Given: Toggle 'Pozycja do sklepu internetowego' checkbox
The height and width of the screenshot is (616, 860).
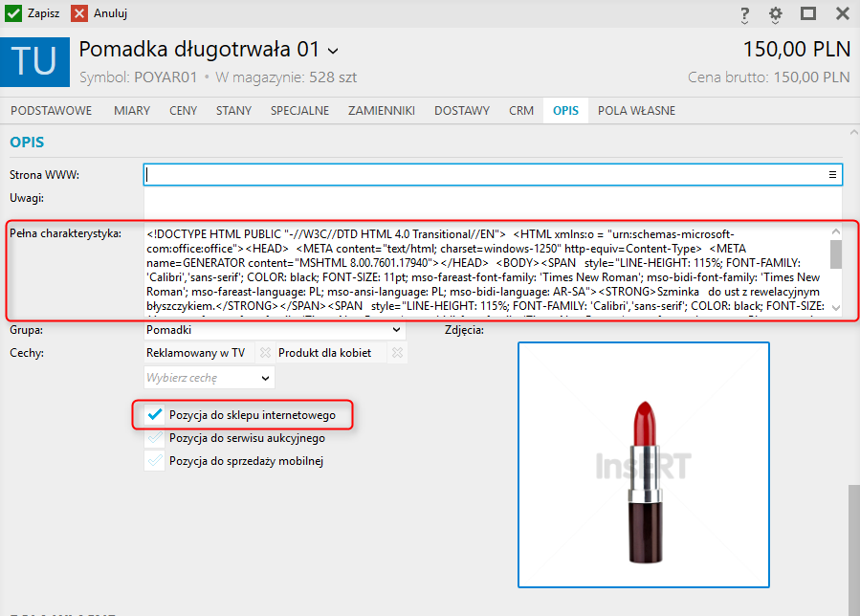Looking at the screenshot, I should (154, 415).
